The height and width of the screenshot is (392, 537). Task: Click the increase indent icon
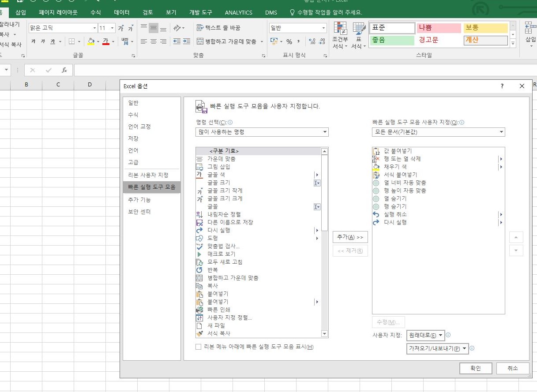tap(187, 41)
